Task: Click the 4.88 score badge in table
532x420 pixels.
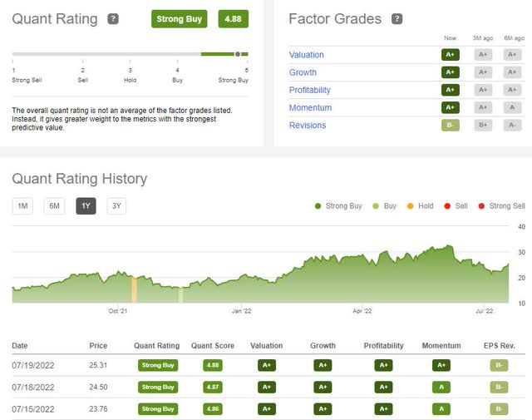Action: click(x=213, y=365)
